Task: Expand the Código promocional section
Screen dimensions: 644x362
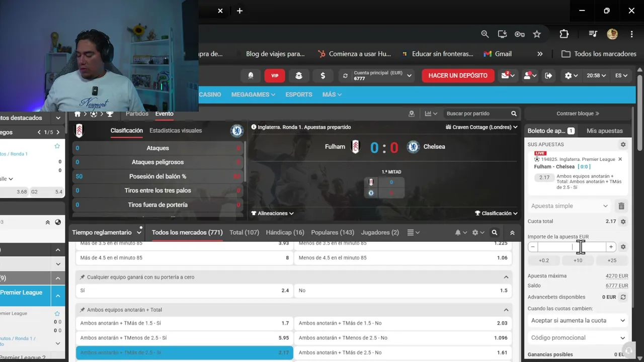Action: [x=578, y=338]
